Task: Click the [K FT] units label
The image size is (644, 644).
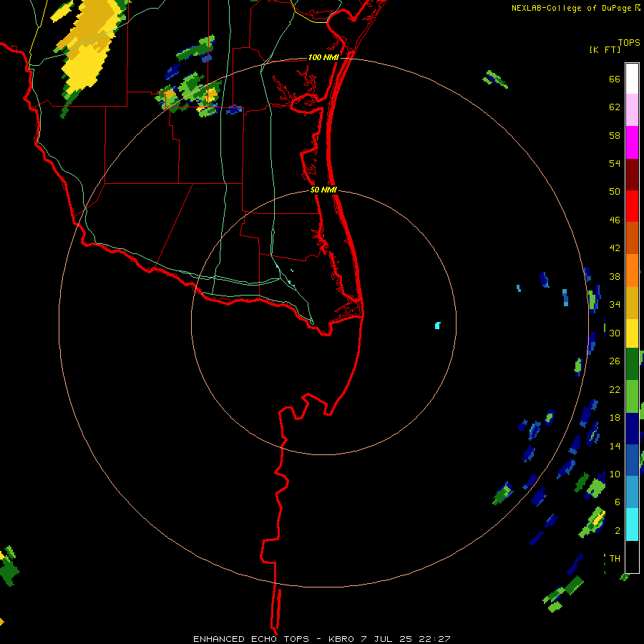Action: [x=605, y=49]
